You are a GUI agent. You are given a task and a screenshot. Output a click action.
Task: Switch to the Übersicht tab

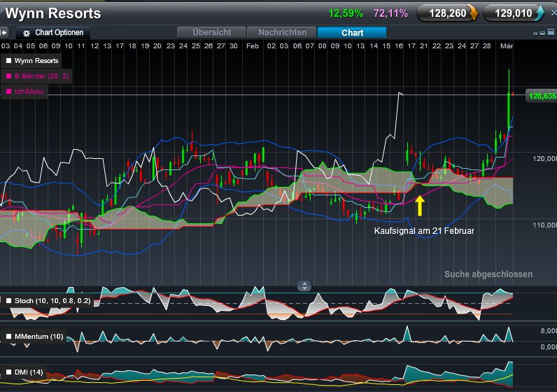coord(212,32)
